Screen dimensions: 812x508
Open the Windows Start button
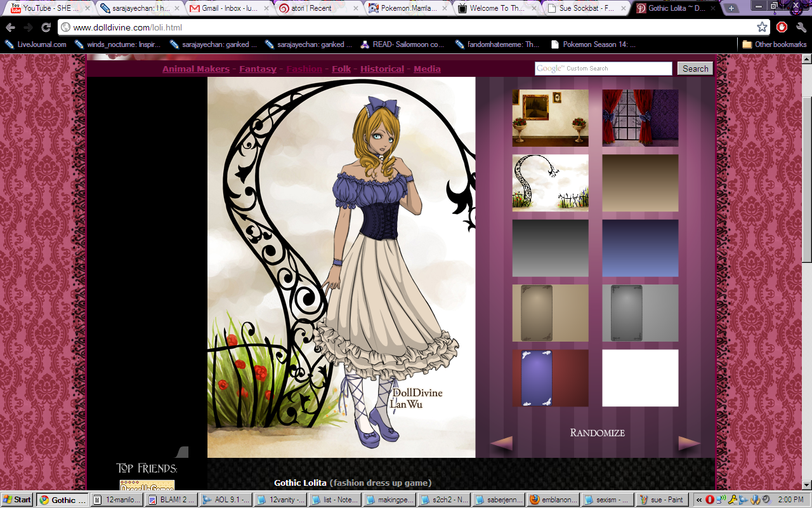tap(17, 500)
